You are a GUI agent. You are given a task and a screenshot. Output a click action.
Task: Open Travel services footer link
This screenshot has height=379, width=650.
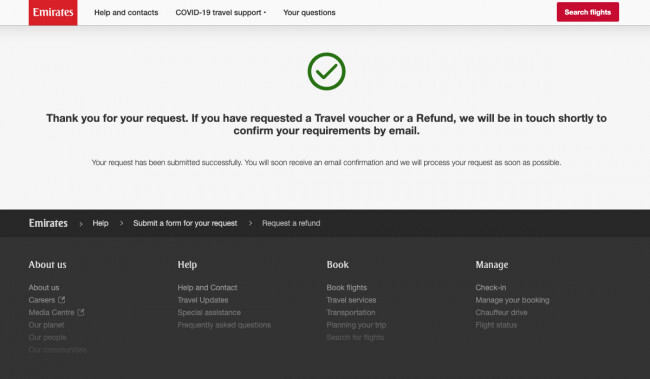351,300
